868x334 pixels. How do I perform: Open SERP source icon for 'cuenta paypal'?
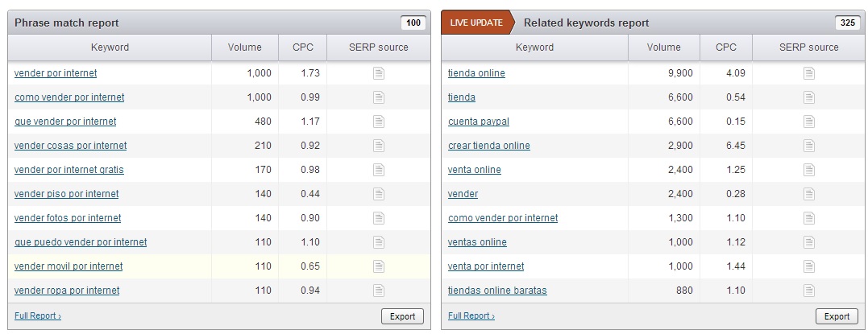point(809,121)
